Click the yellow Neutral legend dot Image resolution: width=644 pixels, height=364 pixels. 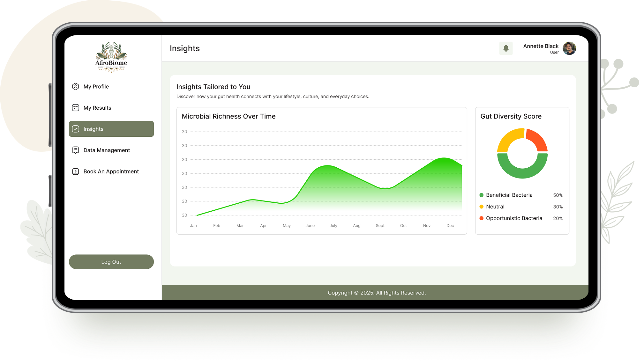click(x=481, y=207)
